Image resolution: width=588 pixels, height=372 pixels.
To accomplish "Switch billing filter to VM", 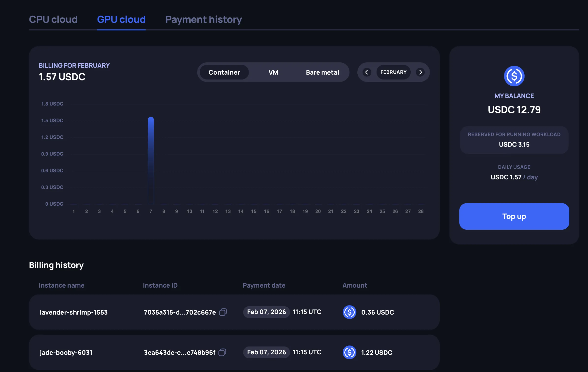I will [273, 72].
